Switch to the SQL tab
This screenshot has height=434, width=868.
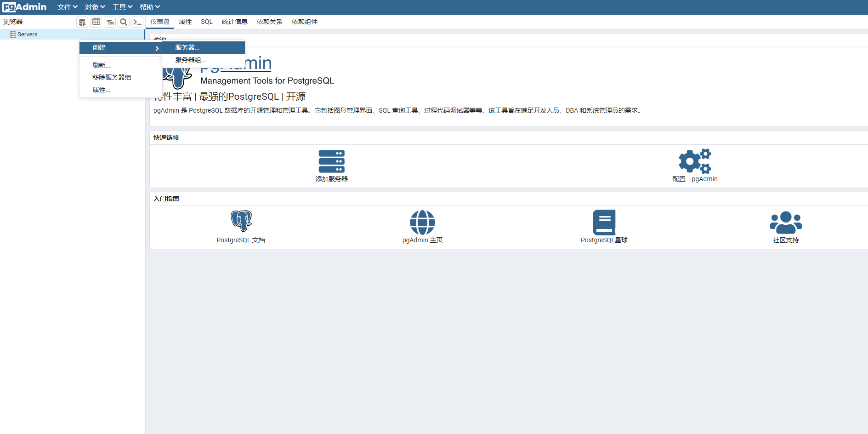point(207,22)
